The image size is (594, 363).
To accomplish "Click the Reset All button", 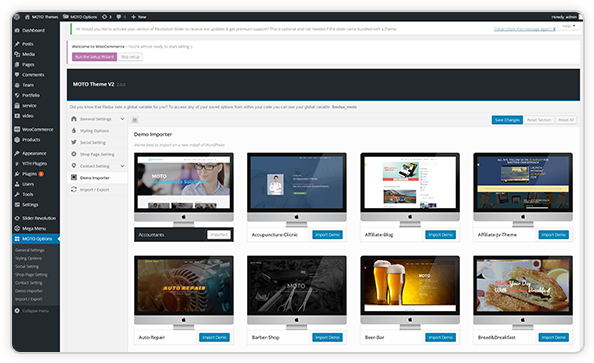I will point(566,120).
